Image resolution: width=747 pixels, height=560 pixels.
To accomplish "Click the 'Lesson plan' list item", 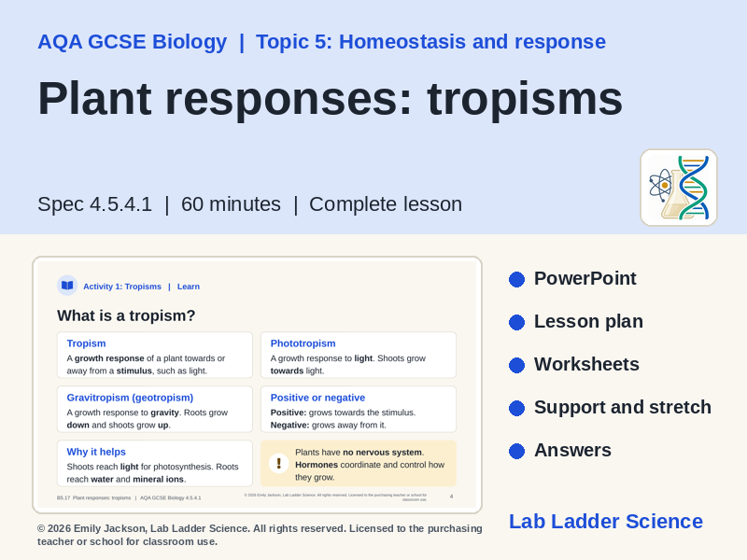I will pyautogui.click(x=588, y=321).
